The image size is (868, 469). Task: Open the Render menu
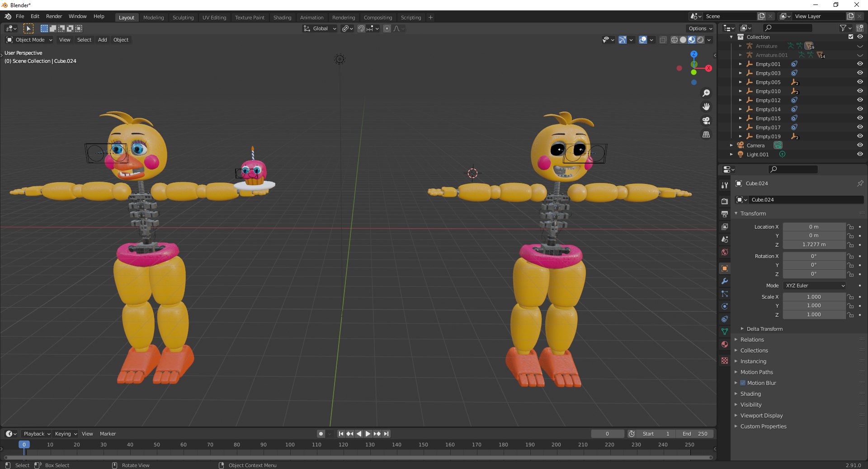[54, 16]
